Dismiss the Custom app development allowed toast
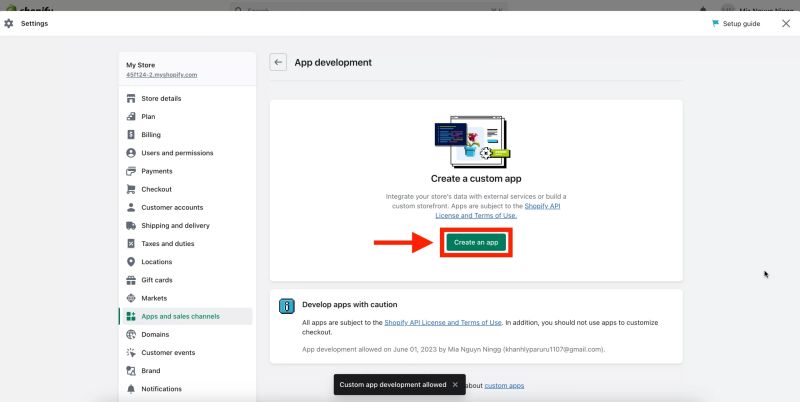Screen dimensions: 800x402 click(455, 385)
